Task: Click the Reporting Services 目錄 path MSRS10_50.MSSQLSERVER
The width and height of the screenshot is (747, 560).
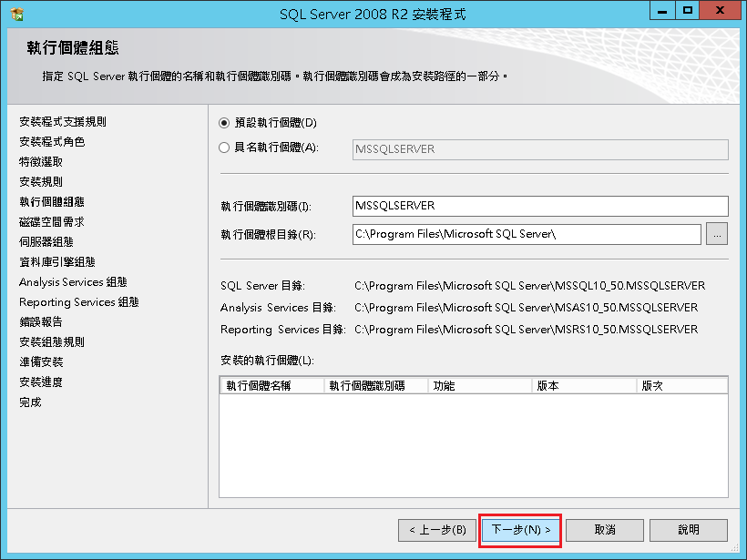Action: coord(526,330)
